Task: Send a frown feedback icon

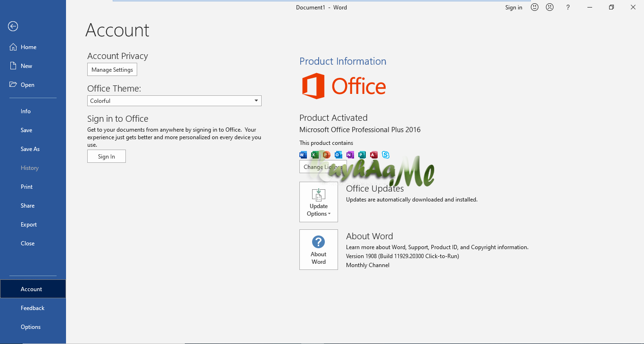Action: [x=550, y=7]
